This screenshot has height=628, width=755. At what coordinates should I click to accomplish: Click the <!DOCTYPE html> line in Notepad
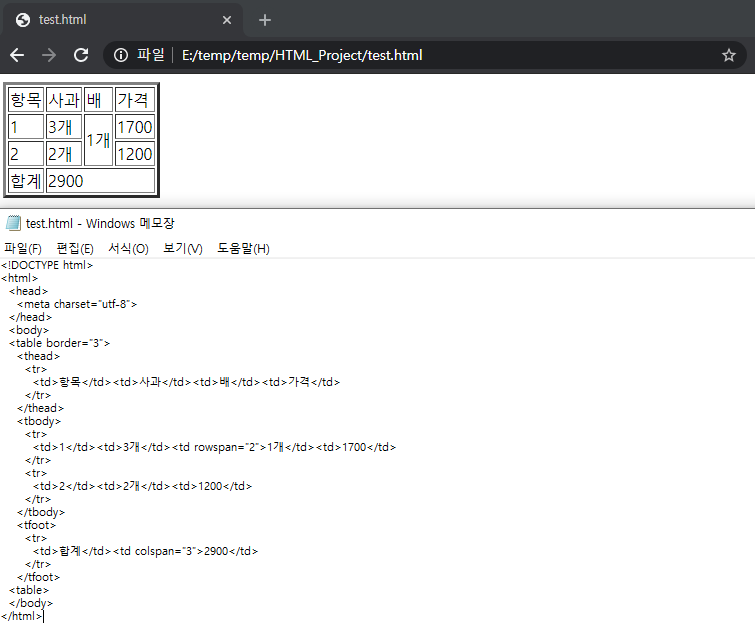47,265
